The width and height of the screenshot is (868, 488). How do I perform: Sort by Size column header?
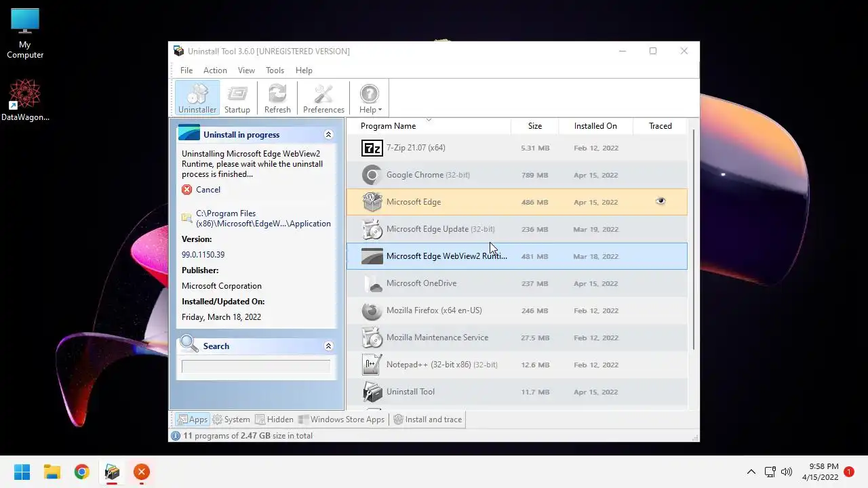(535, 126)
